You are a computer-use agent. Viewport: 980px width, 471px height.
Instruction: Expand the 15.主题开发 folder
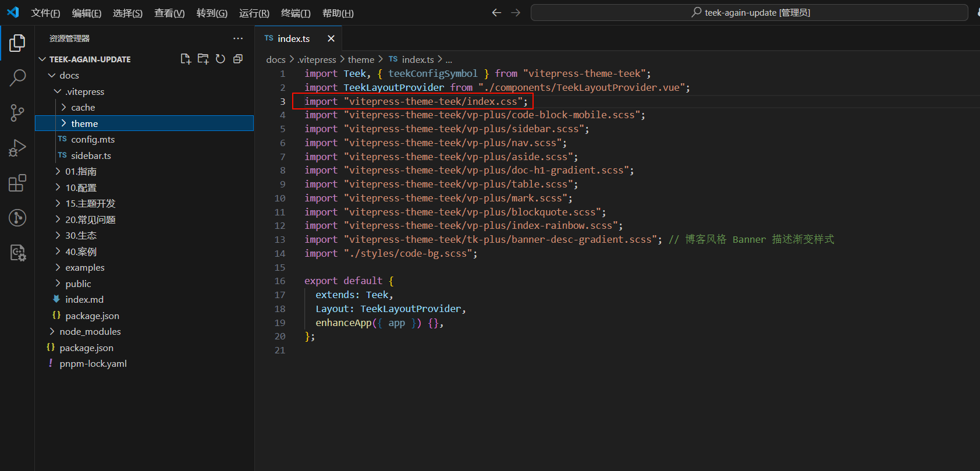click(58, 203)
